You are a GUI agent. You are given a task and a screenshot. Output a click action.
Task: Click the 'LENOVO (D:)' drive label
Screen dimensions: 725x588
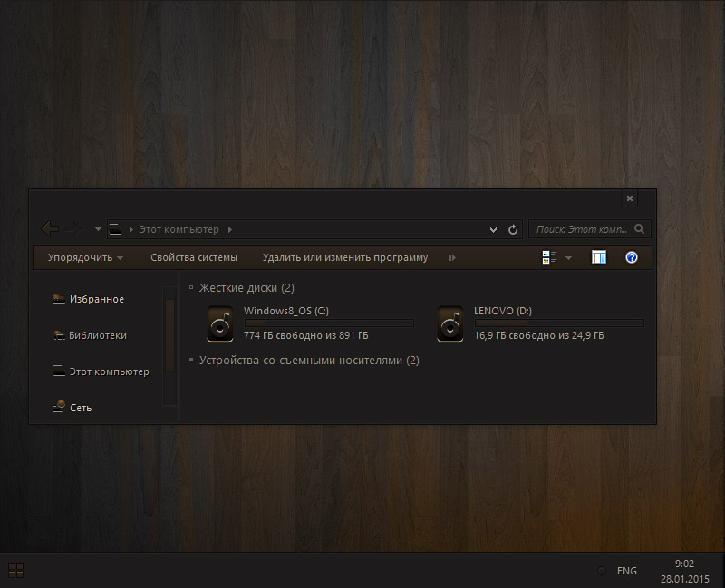503,311
